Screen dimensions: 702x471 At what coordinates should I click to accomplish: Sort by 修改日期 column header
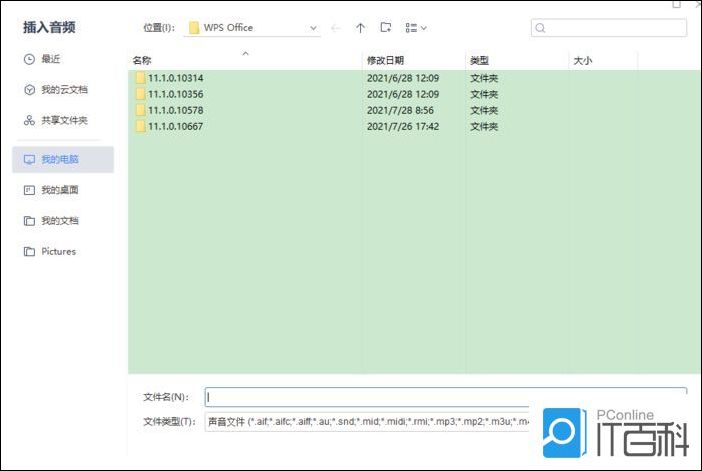(385, 60)
